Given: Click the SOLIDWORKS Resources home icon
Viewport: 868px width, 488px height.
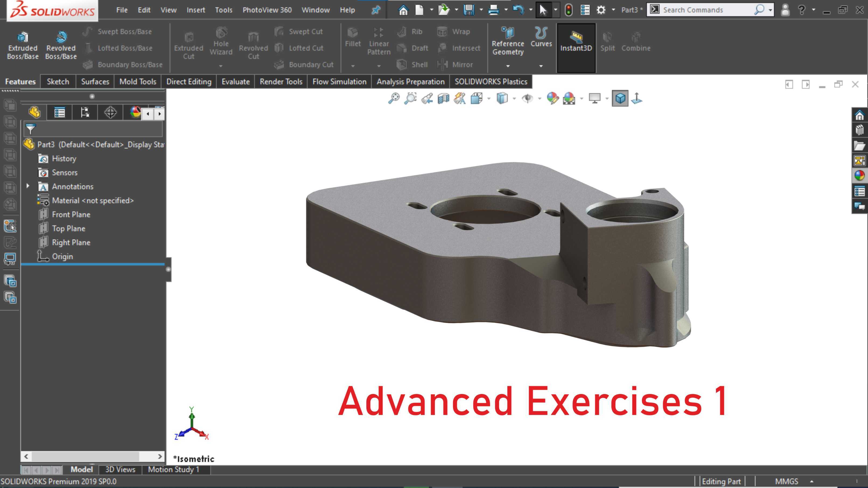Looking at the screenshot, I should pos(860,115).
